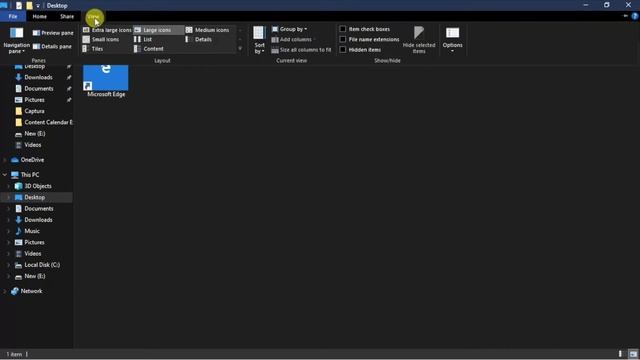Toggle the Details pane
640x360 pixels.
tap(52, 47)
